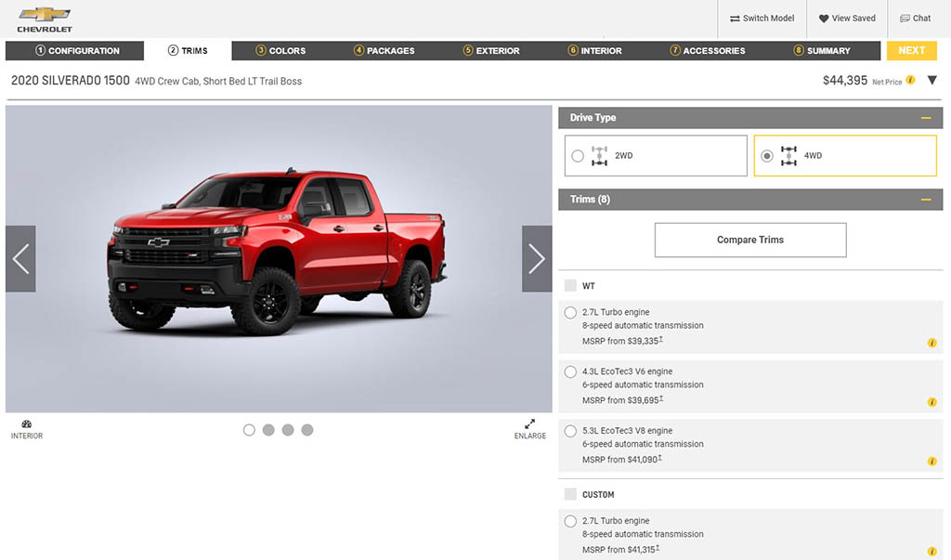
Task: Open info for Custom 2.7L Turbo engine
Action: pyautogui.click(x=931, y=552)
